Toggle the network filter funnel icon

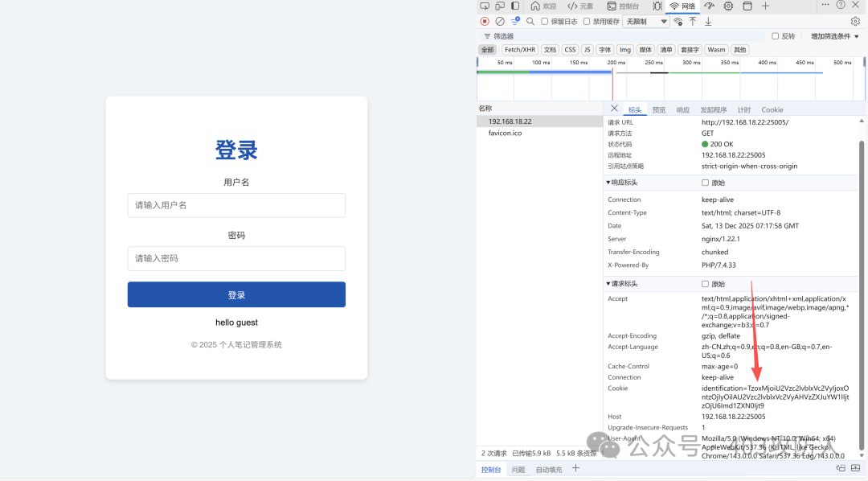click(515, 21)
